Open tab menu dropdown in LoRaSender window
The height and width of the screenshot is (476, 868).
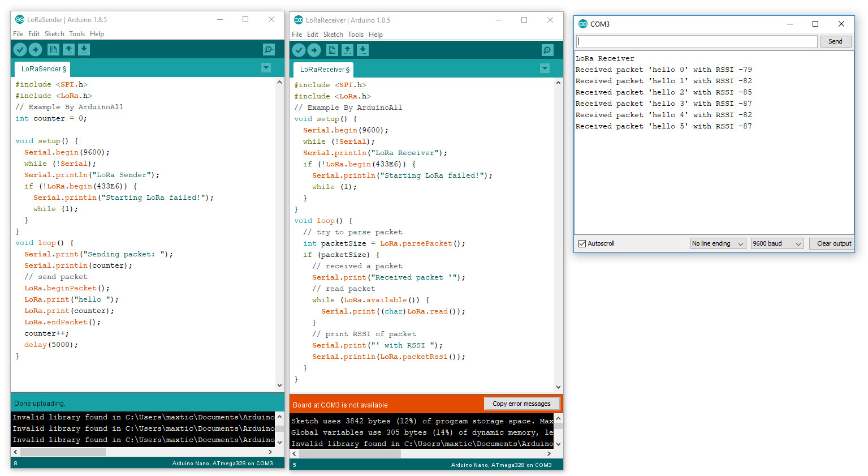(x=266, y=68)
